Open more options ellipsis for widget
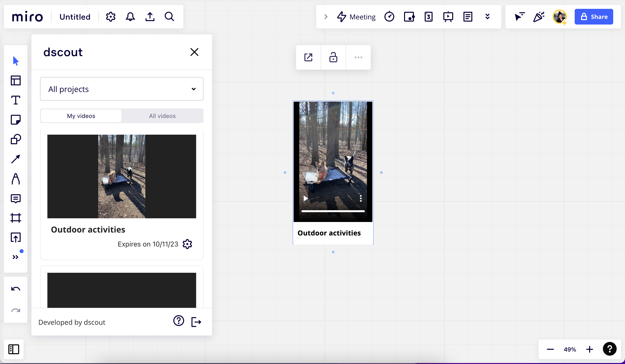 (358, 57)
